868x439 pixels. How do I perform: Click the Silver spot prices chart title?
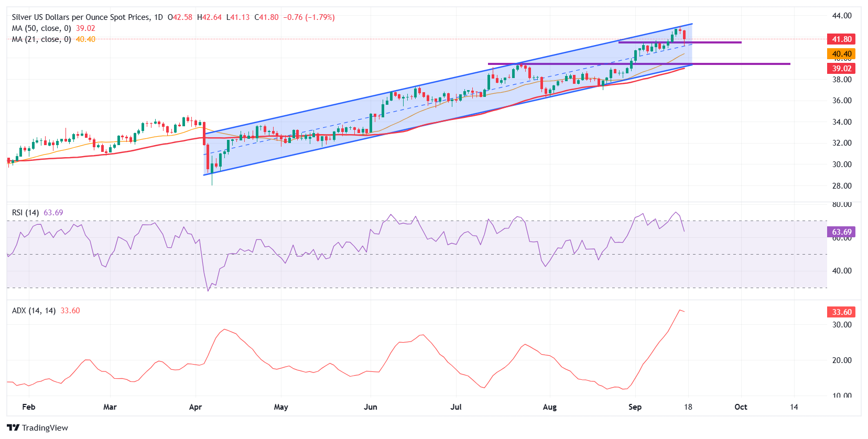point(80,17)
